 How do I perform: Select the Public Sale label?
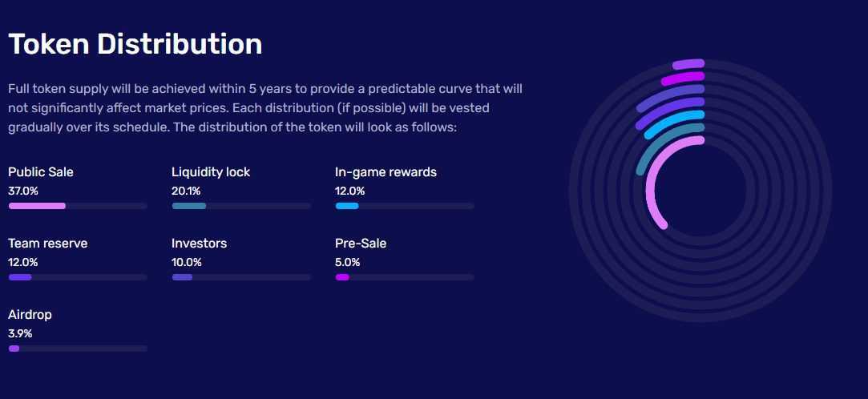tap(41, 172)
